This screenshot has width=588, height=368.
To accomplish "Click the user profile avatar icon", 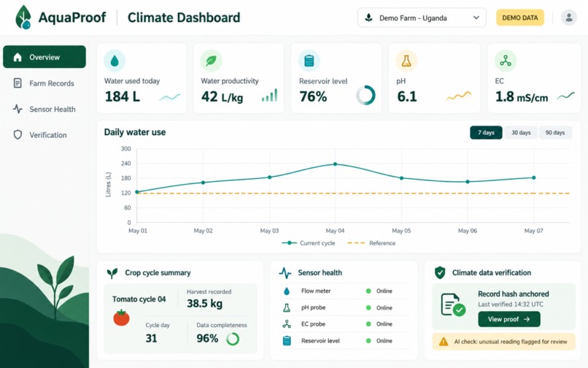I will point(568,18).
